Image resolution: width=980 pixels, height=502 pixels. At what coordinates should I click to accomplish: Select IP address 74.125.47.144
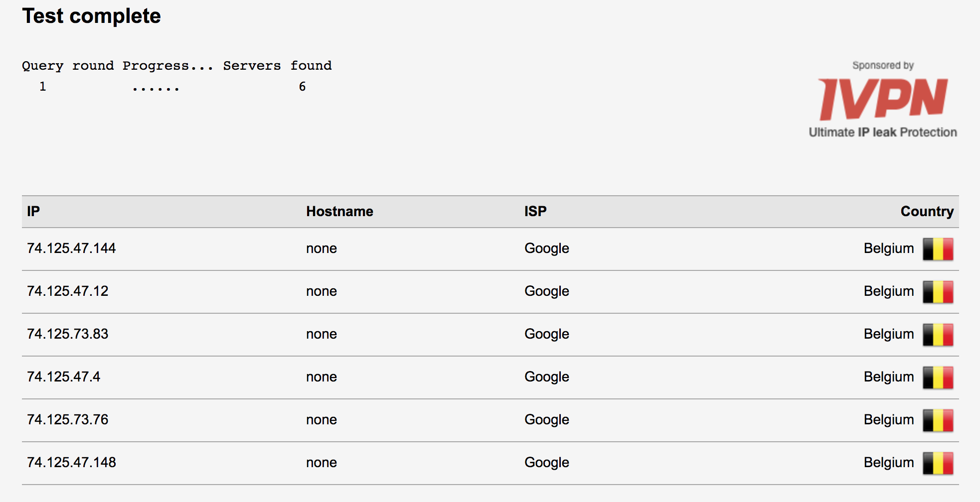71,248
